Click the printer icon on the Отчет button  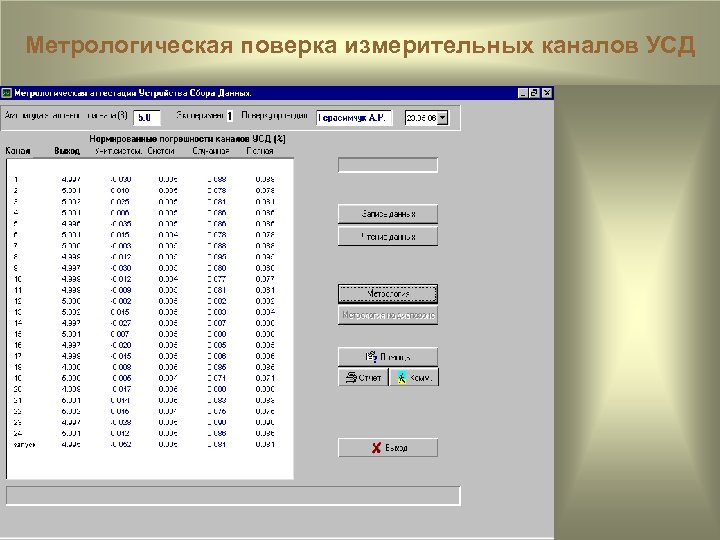tap(351, 377)
